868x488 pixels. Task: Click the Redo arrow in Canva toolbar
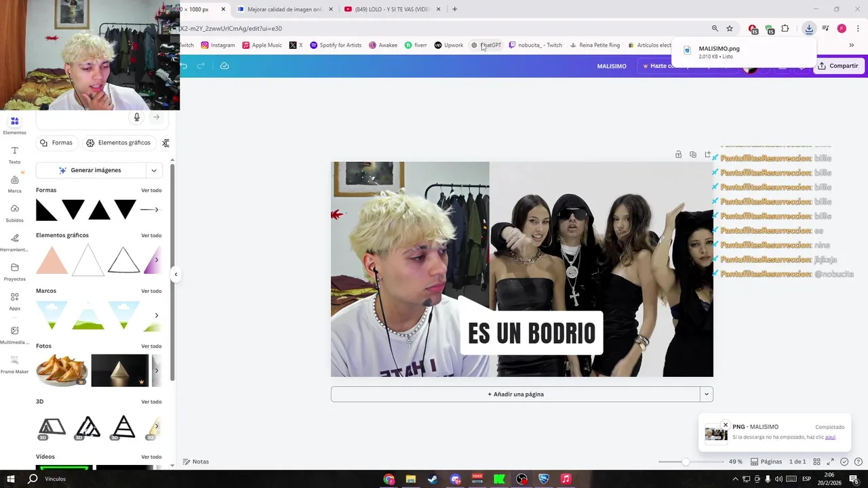[x=201, y=66]
